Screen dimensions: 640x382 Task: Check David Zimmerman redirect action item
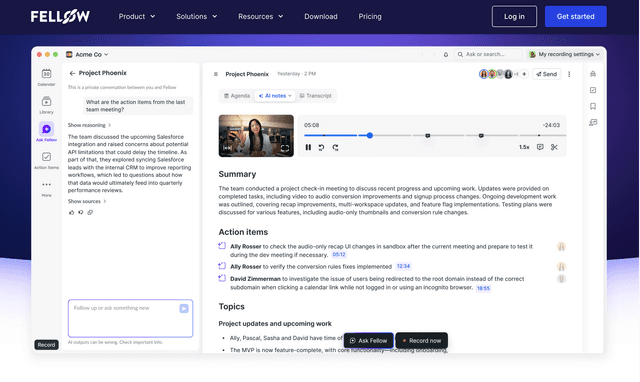point(222,278)
